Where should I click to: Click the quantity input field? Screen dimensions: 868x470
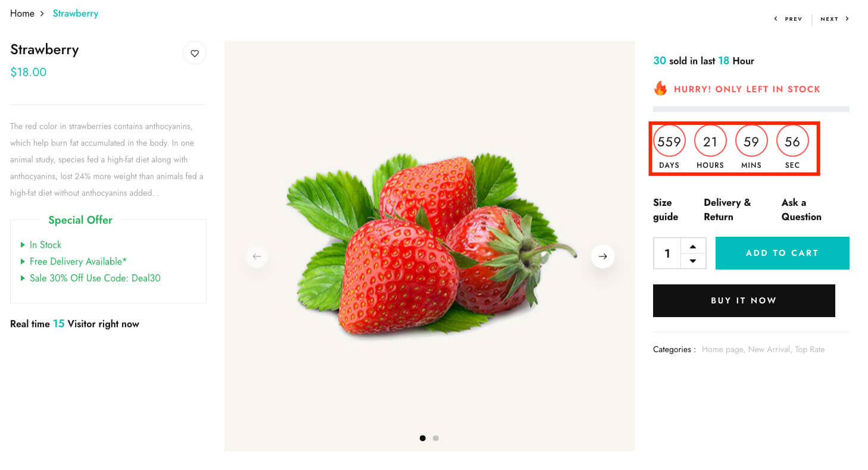pyautogui.click(x=667, y=253)
